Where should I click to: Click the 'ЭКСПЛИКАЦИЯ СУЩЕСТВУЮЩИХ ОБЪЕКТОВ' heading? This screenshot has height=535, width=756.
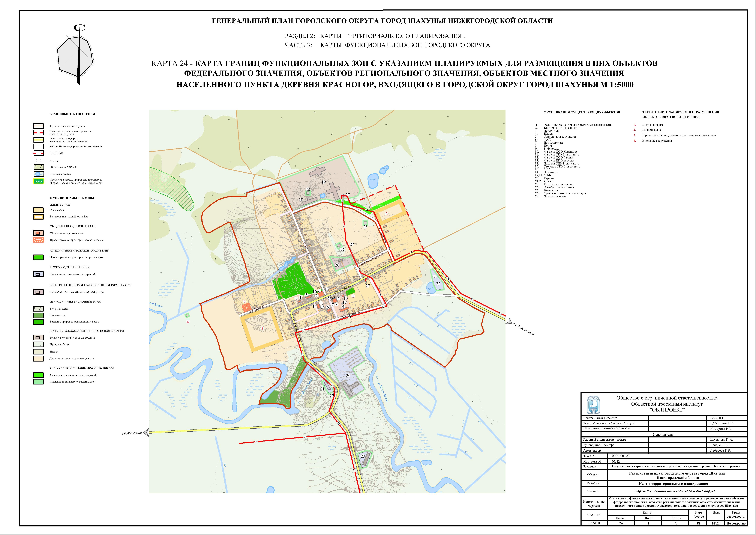coord(582,112)
